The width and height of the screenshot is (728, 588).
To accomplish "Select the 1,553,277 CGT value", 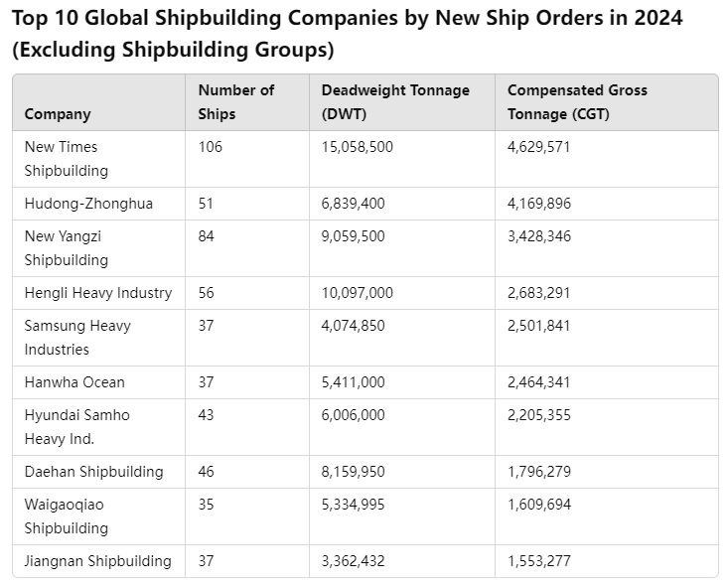I will pos(538,561).
